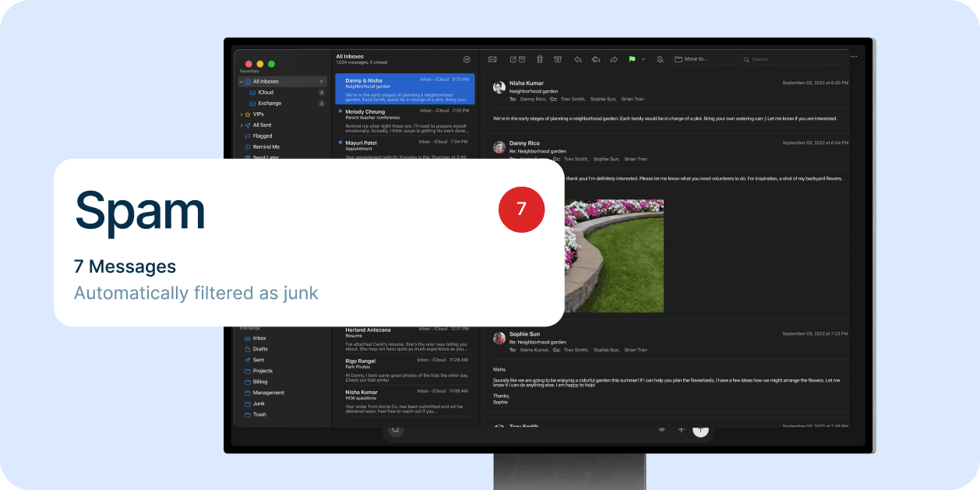Expand the VIPs mailbox group
This screenshot has width=980, height=490.
[x=241, y=114]
